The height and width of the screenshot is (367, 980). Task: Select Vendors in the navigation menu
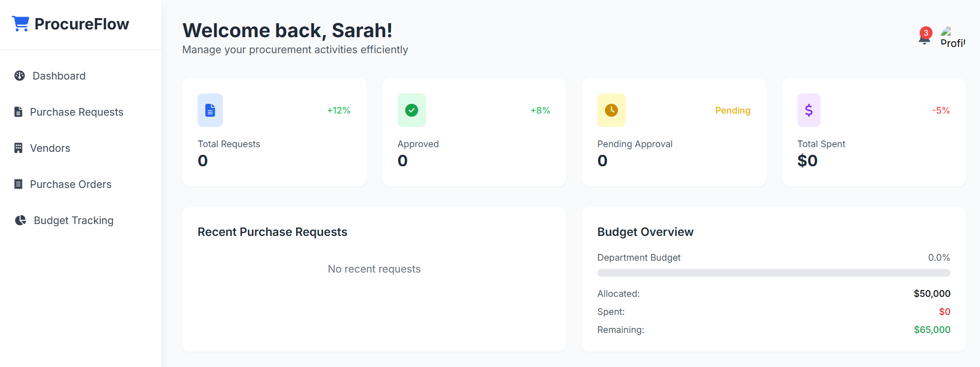[x=50, y=148]
